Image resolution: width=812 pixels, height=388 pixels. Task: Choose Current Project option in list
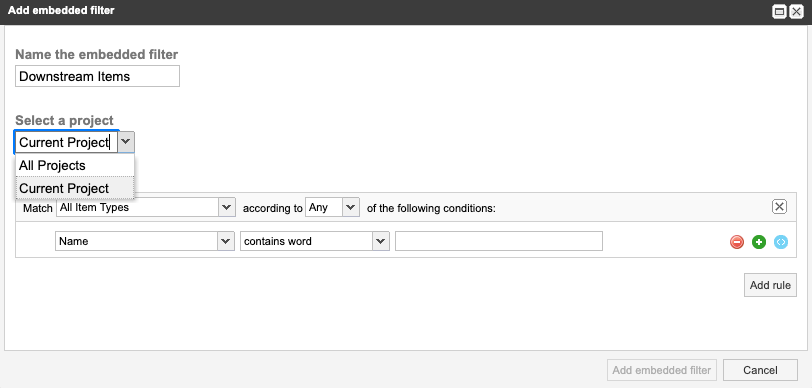75,188
